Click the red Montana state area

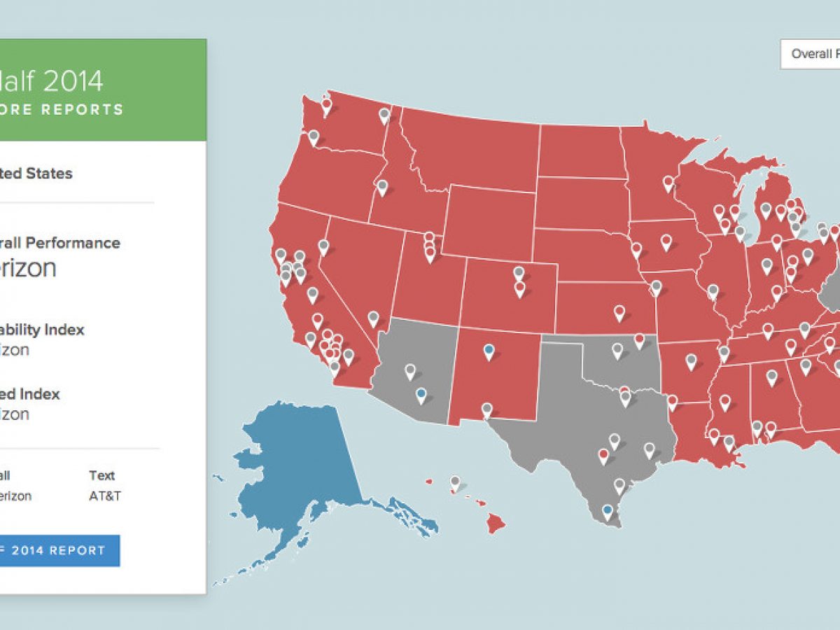coord(476,150)
